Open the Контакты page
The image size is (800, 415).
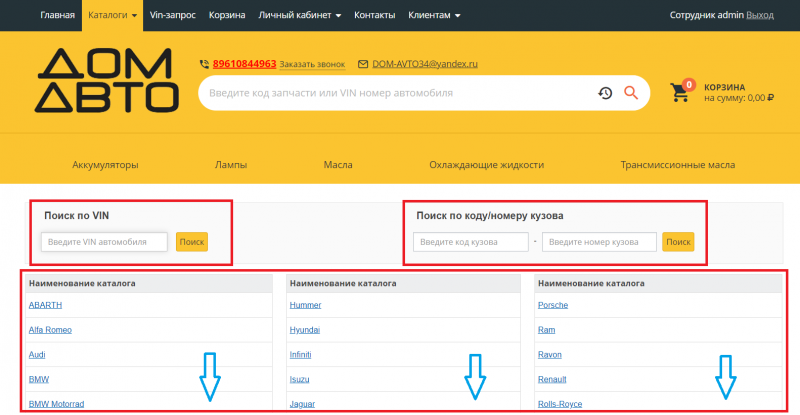374,15
